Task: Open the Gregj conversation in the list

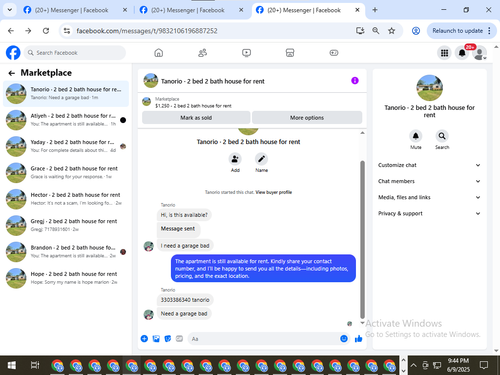Action: (66, 225)
